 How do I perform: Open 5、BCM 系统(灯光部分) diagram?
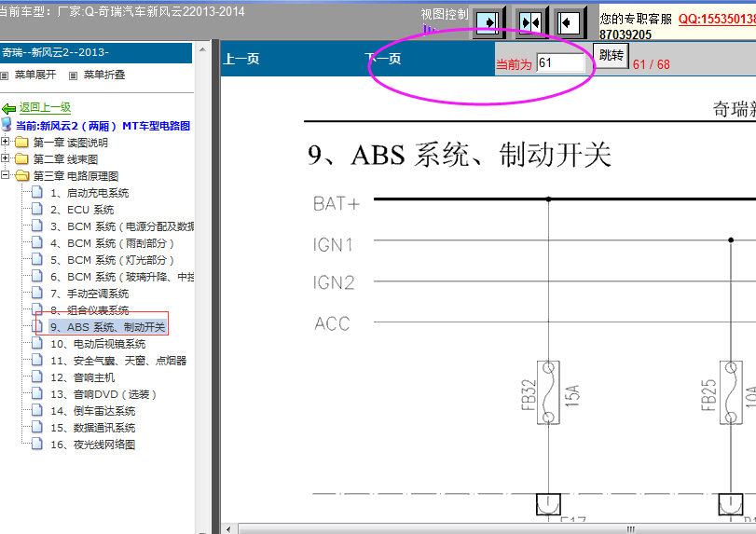(112, 260)
